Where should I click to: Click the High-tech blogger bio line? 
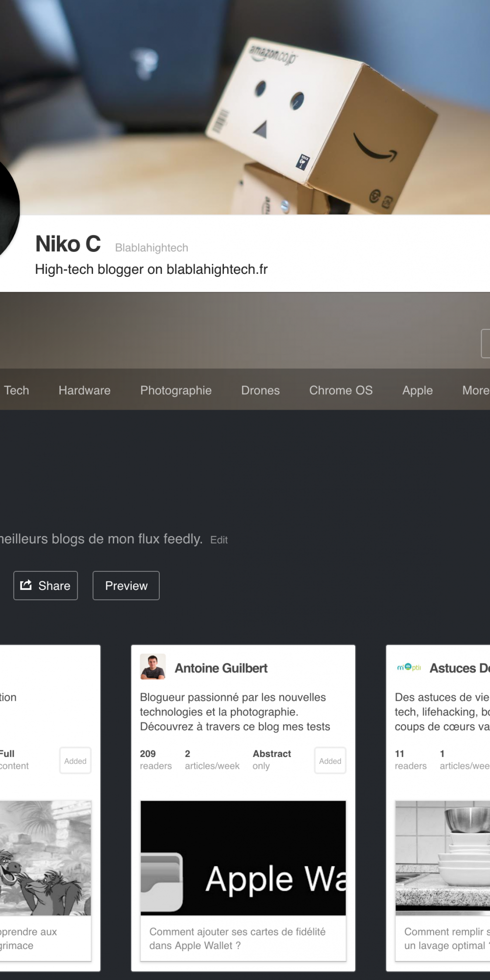coord(151,269)
